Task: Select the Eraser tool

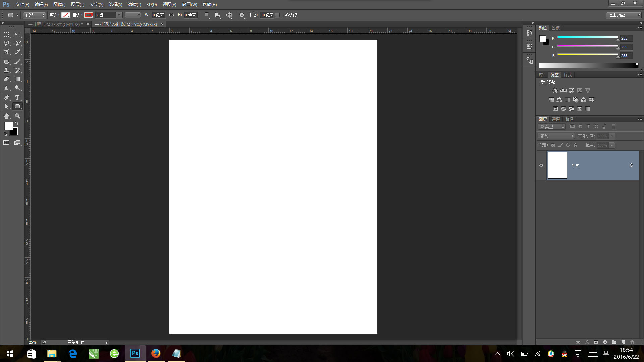Action: pos(6,79)
